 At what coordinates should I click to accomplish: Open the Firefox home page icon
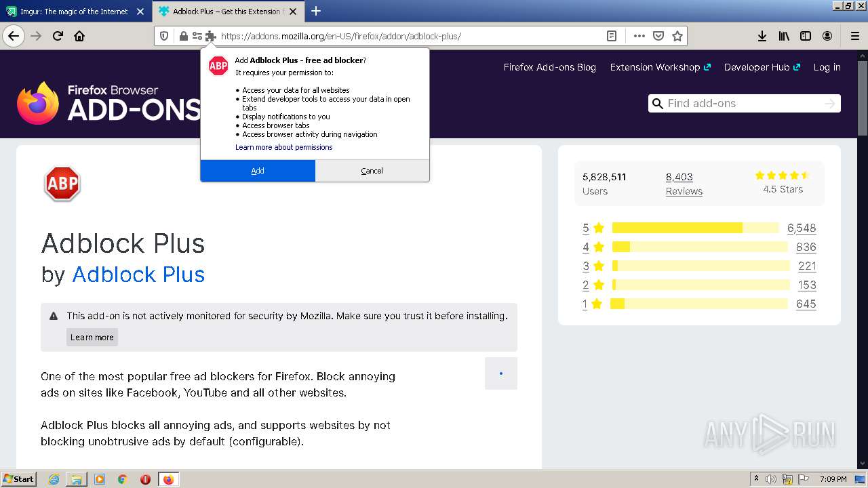79,36
